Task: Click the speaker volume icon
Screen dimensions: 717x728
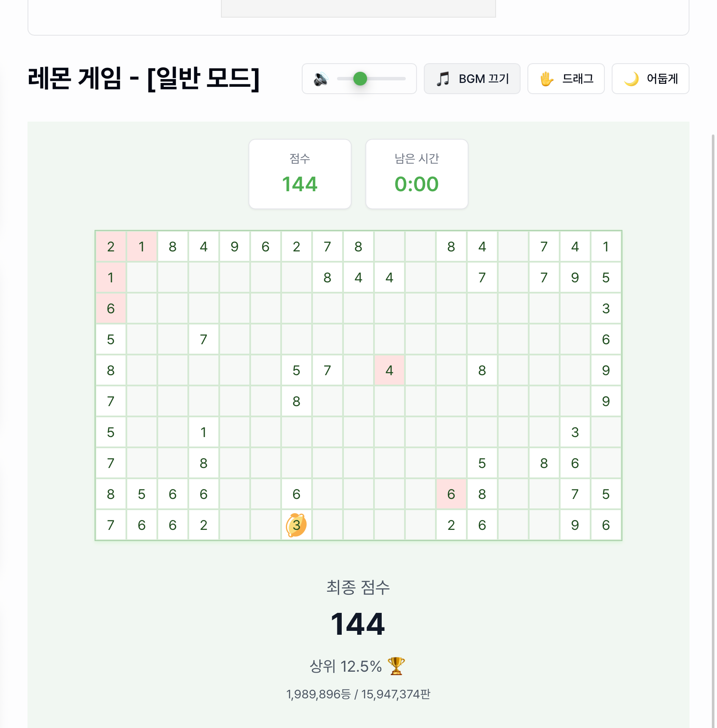Action: pyautogui.click(x=321, y=79)
